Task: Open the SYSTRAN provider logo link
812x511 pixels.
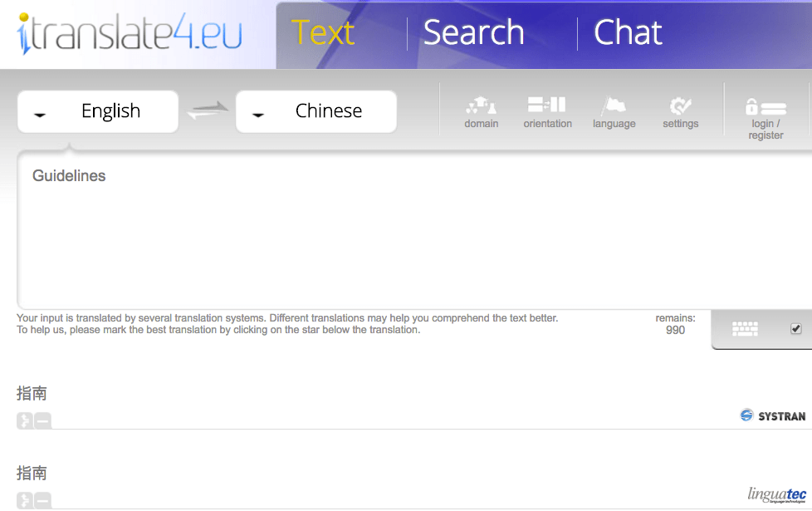Action: [773, 415]
